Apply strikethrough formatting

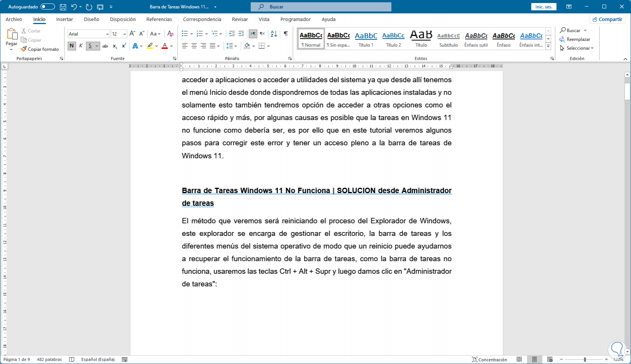point(105,46)
